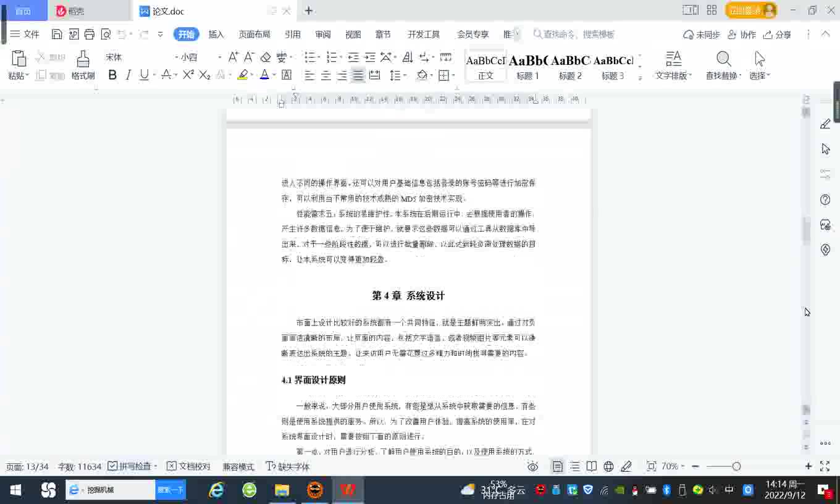Click the character border icon
840x504 pixels.
click(287, 75)
